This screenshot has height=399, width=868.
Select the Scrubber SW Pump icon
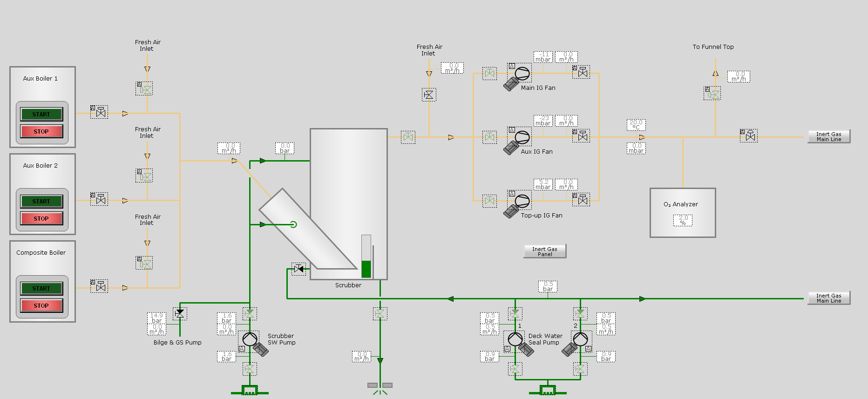[x=250, y=339]
